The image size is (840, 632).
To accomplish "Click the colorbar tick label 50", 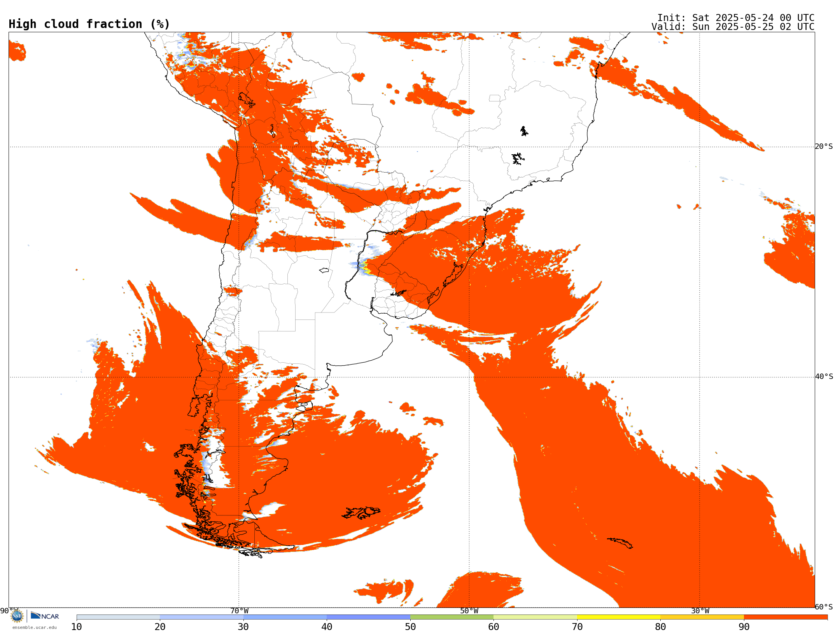I will [x=410, y=627].
